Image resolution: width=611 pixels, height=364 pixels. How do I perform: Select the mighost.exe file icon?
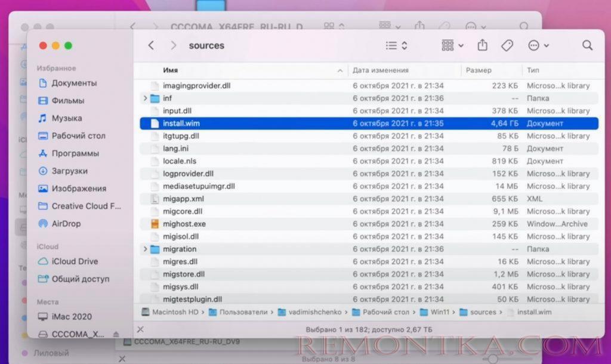[155, 224]
